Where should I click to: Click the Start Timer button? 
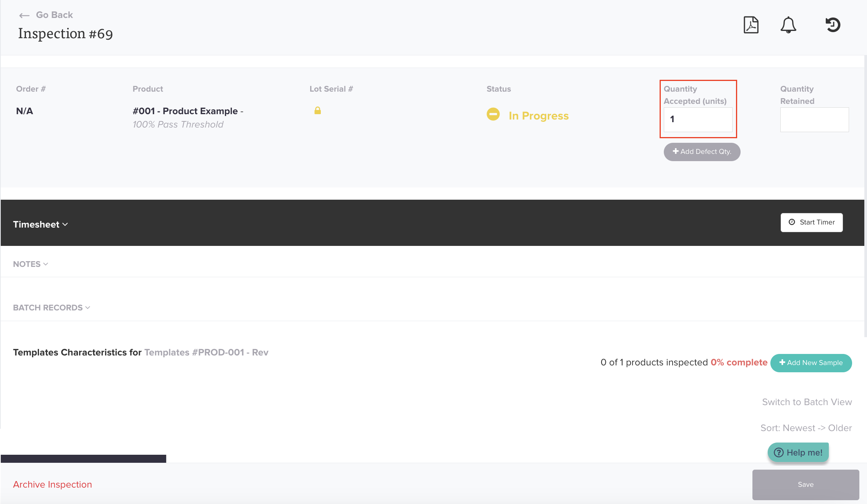click(x=812, y=222)
